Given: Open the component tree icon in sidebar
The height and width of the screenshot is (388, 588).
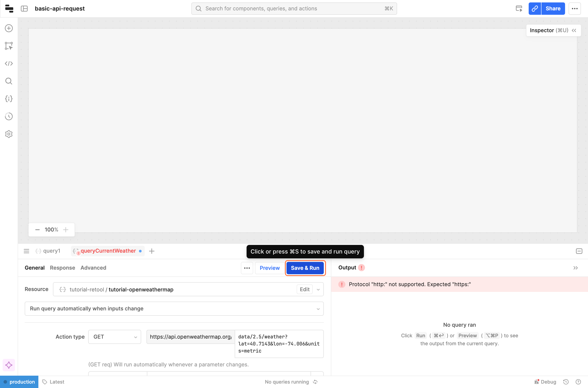Looking at the screenshot, I should (x=9, y=46).
